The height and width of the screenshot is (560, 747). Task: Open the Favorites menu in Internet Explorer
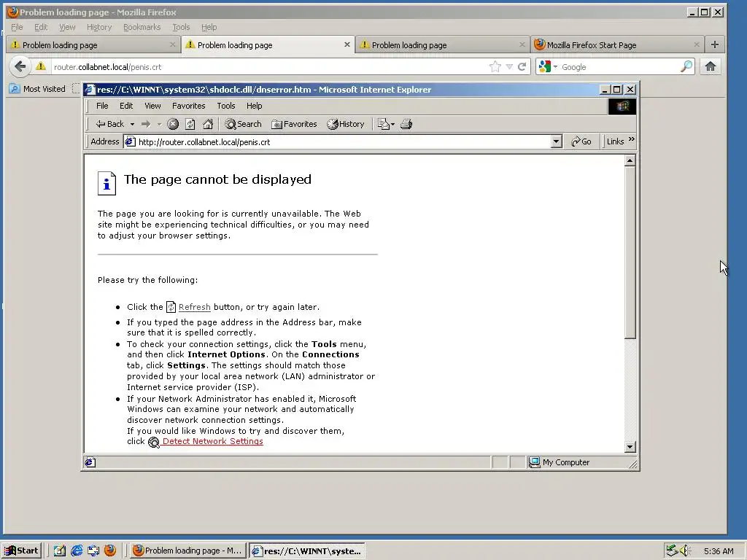(x=189, y=106)
